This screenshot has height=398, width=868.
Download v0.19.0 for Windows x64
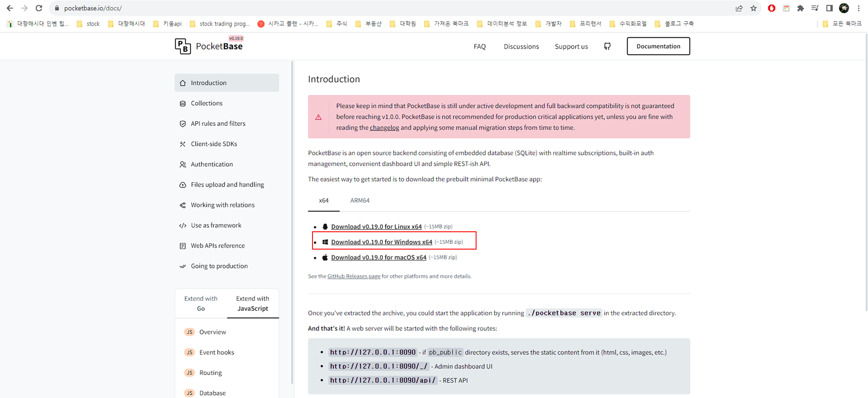[381, 242]
